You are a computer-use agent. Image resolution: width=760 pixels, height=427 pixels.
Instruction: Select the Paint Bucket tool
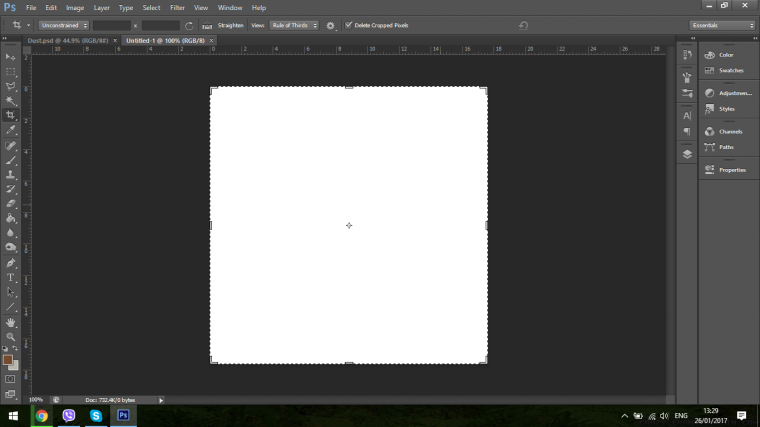click(x=10, y=218)
